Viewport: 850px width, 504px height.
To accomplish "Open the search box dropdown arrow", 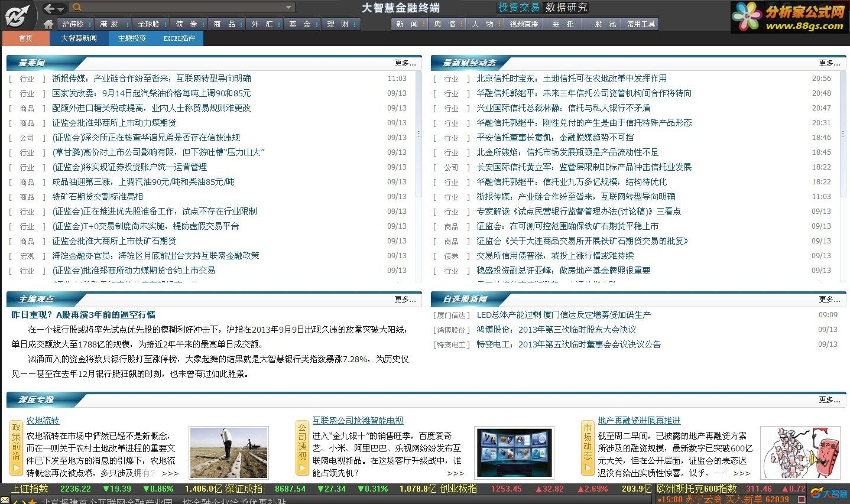I will 288,8.
